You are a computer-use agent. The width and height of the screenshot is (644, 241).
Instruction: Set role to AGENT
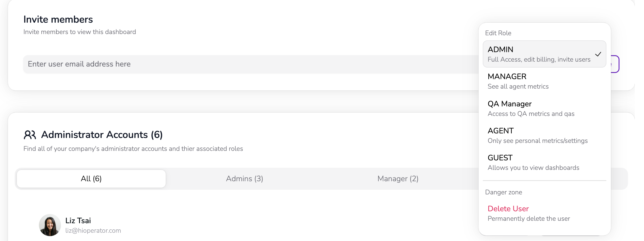pos(537,136)
